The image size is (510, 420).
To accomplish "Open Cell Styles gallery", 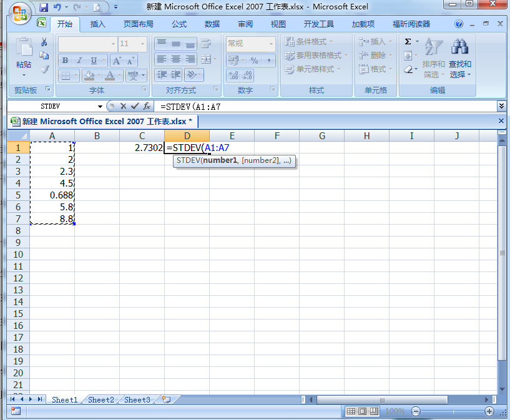I will [x=313, y=69].
